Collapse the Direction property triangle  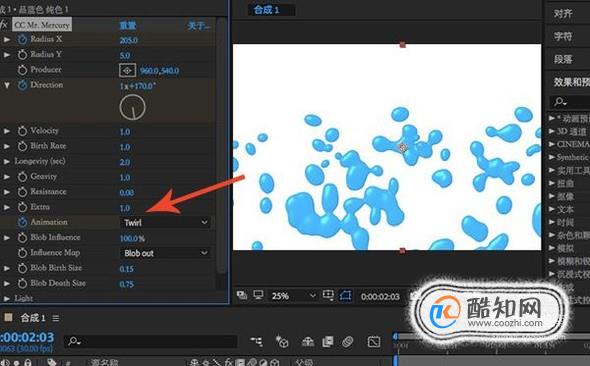click(7, 85)
